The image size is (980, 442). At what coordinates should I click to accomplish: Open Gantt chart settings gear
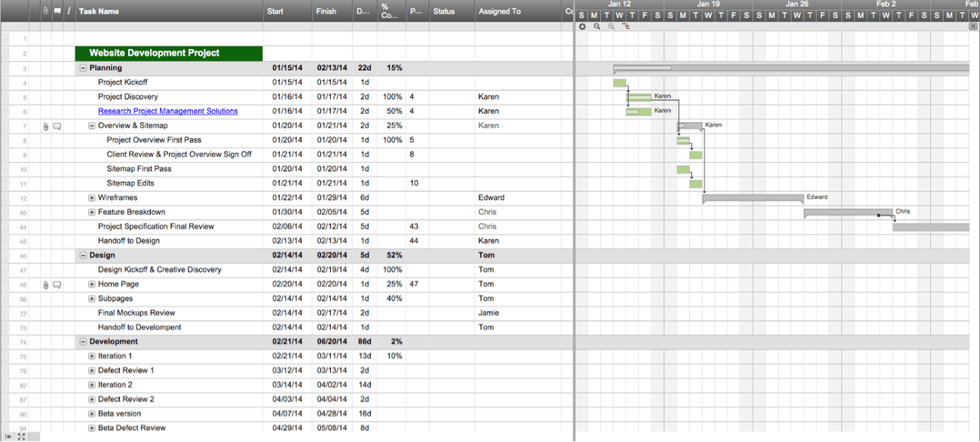[x=582, y=26]
